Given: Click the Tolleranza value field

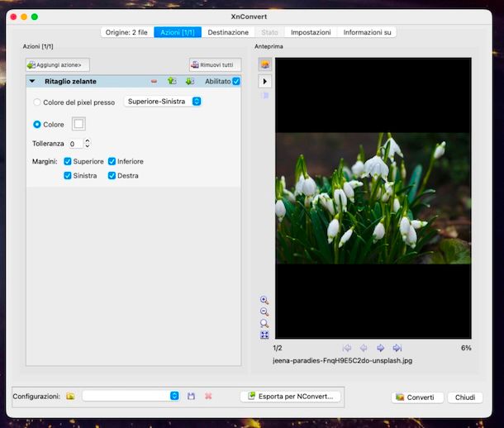Looking at the screenshot, I should (76, 144).
